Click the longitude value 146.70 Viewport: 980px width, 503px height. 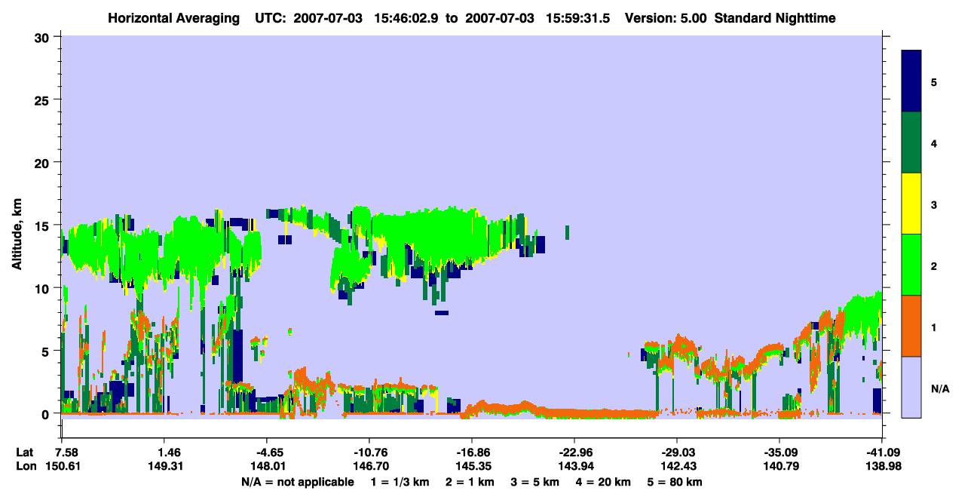coord(370,466)
